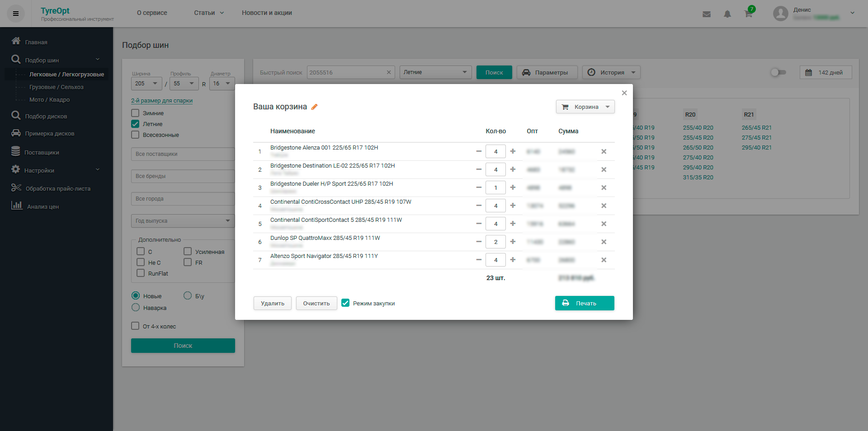Screen dimensions: 868x431
Task: Remove Altenzo Sport Navigator row
Action: (x=604, y=260)
